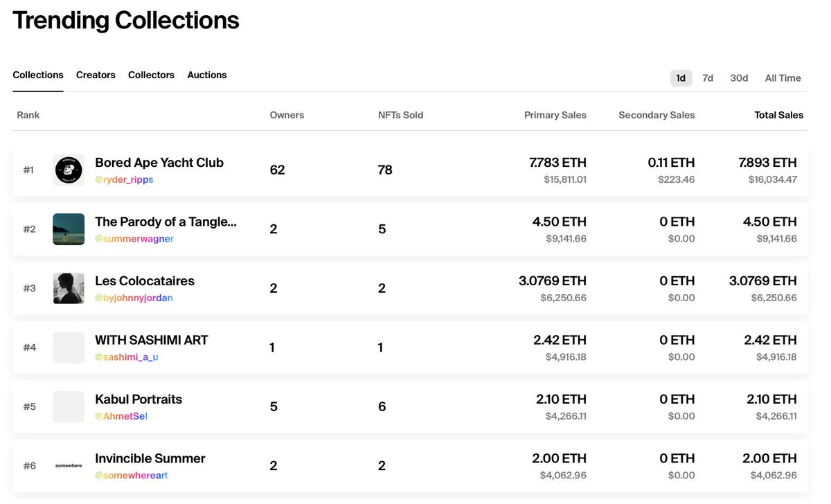
Task: Click the Kabul Portraits placeholder avatar
Action: (69, 406)
